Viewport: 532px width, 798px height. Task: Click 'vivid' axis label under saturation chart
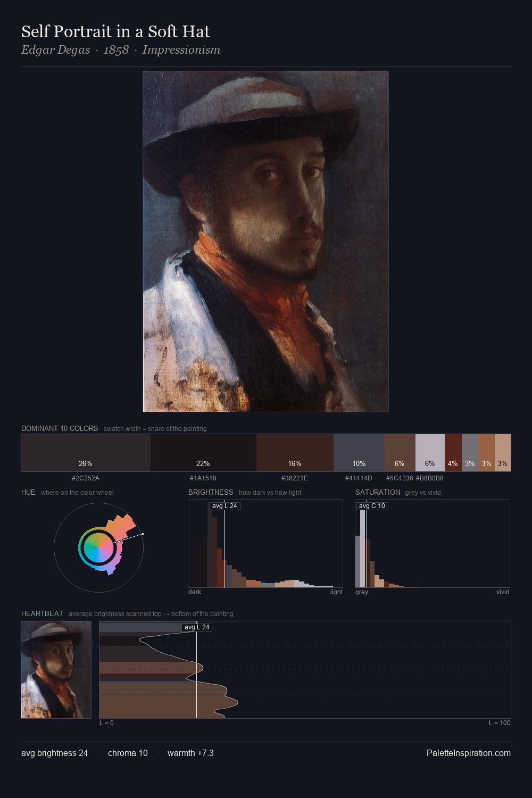(503, 592)
